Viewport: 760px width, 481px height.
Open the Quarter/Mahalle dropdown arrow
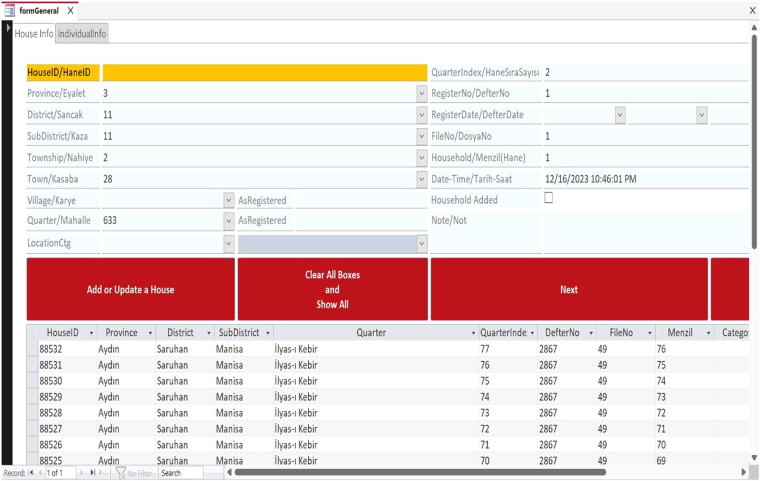point(229,221)
